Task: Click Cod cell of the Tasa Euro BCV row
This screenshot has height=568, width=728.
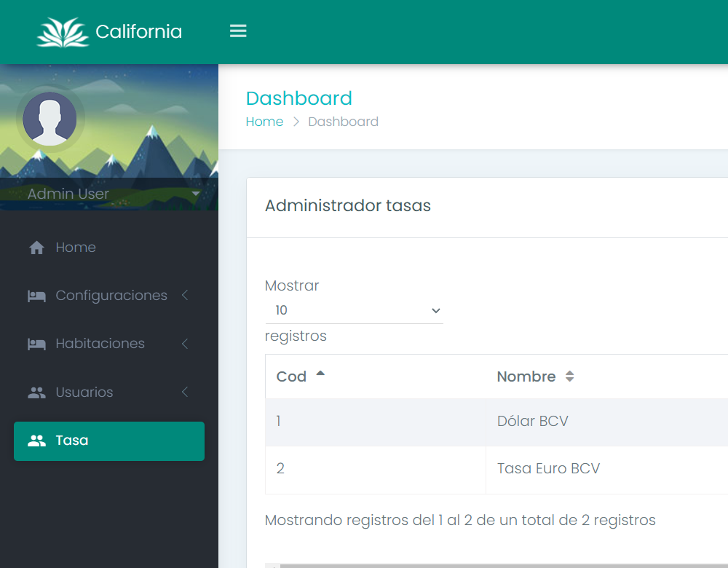Action: [375, 469]
